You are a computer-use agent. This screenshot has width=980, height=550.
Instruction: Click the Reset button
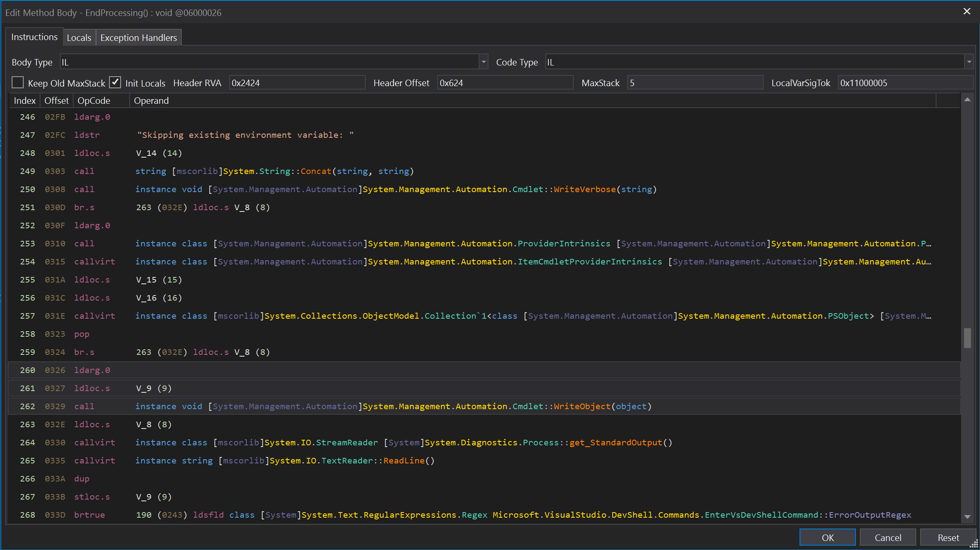(948, 538)
